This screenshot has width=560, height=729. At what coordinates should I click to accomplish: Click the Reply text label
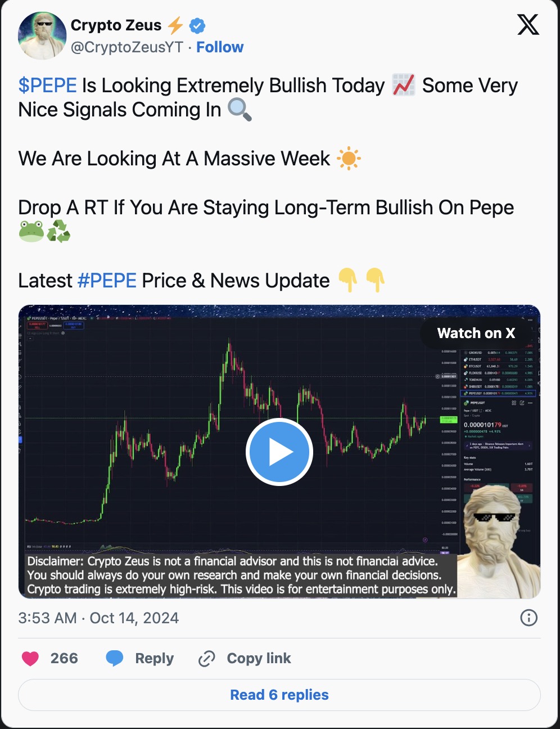click(155, 658)
